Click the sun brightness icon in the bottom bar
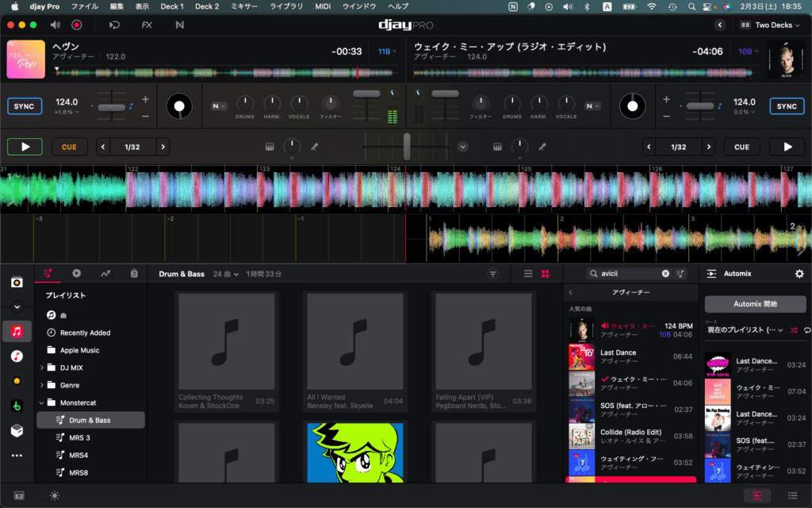 (x=55, y=495)
